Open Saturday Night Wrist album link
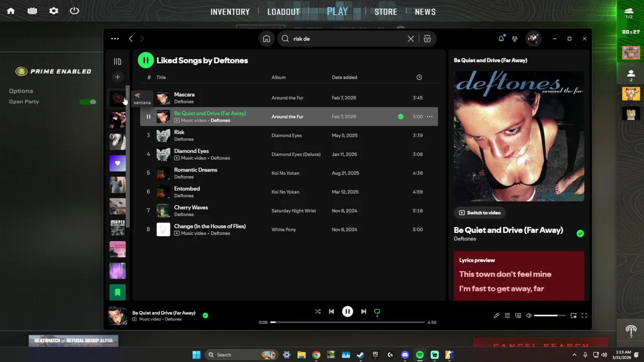The width and height of the screenshot is (644, 362). tap(293, 211)
